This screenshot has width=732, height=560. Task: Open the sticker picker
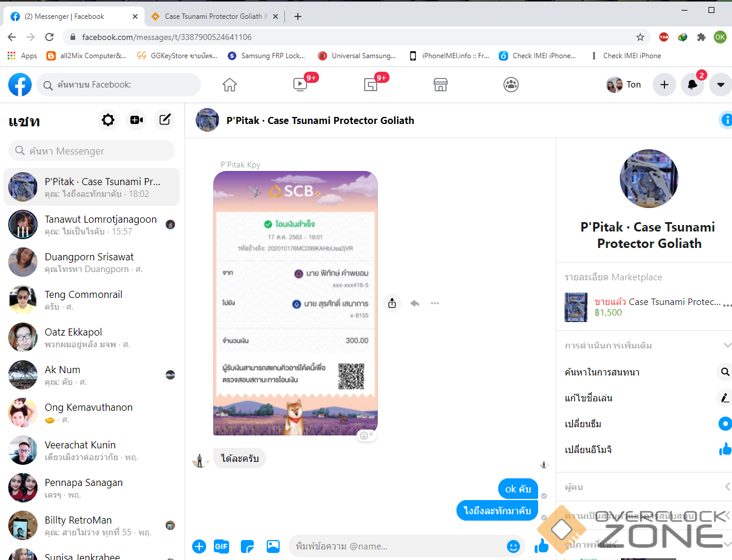247,546
